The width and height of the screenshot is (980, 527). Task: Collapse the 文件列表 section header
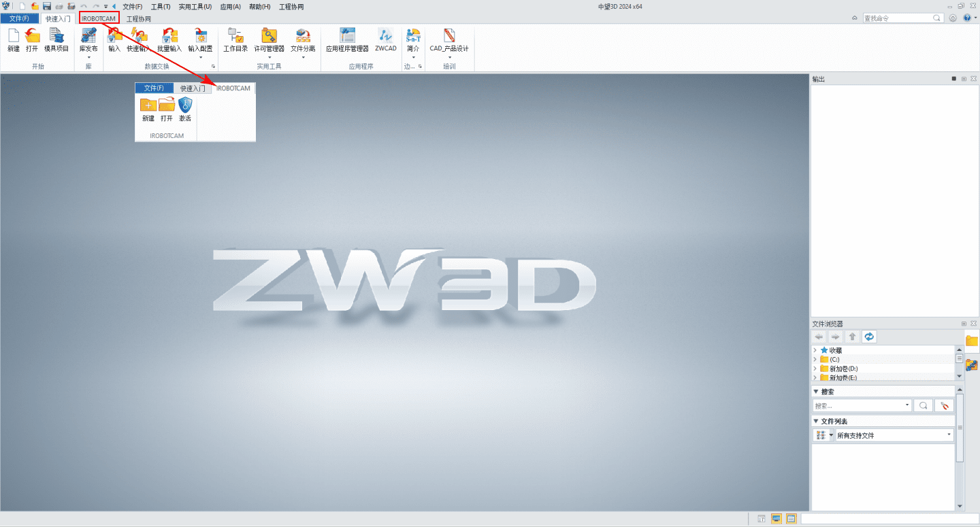816,422
